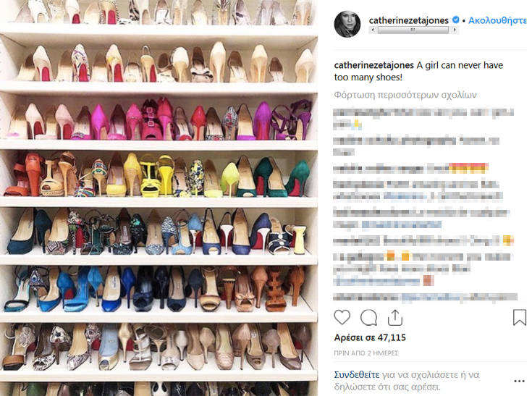Image resolution: width=532 pixels, height=396 pixels.
Task: Click the blue verified badge
Action: click(x=456, y=20)
